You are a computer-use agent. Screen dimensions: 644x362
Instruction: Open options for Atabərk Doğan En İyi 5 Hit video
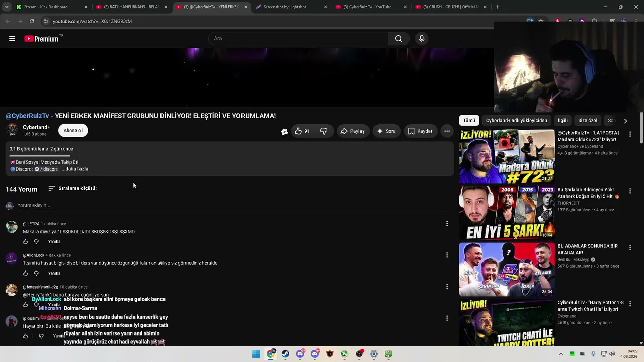pyautogui.click(x=630, y=191)
